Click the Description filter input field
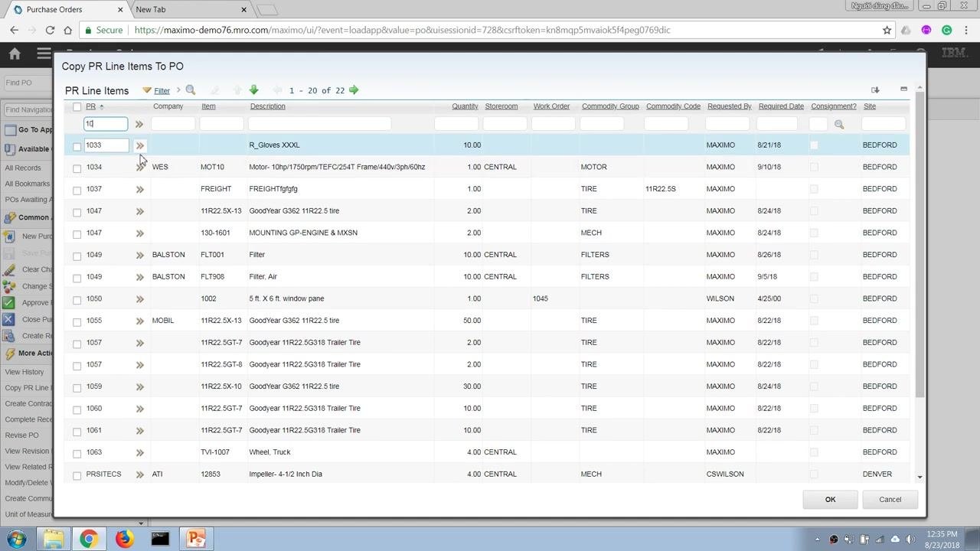 pyautogui.click(x=319, y=124)
